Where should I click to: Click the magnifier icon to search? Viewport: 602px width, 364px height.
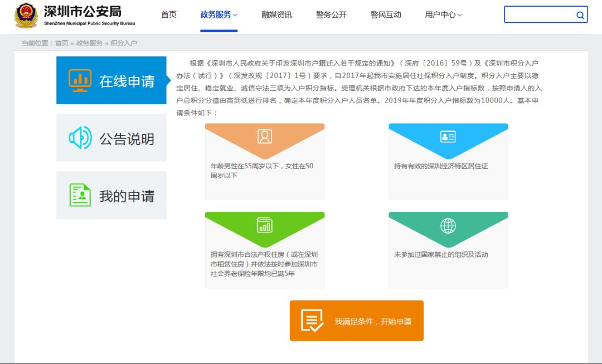coord(579,14)
